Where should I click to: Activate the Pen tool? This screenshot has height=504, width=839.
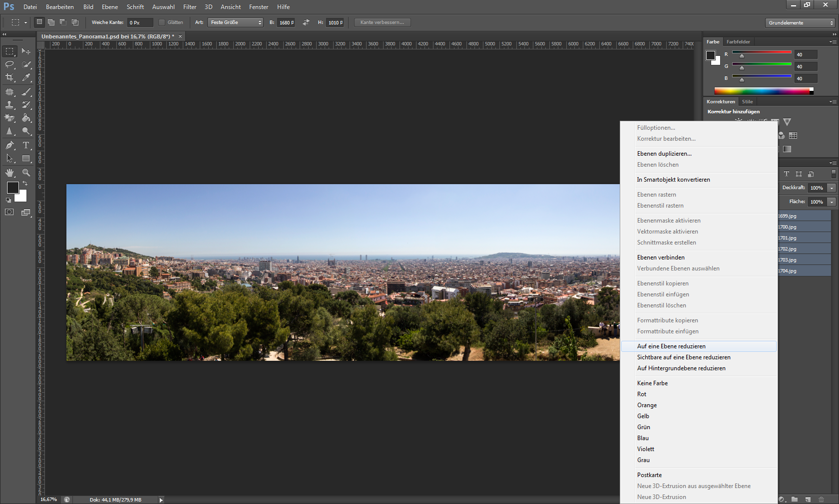(x=9, y=145)
